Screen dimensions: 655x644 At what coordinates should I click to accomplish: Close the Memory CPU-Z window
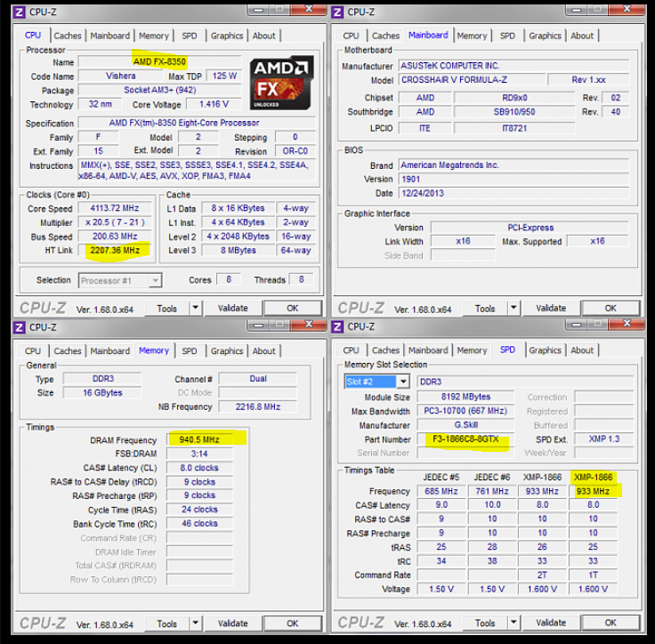308,325
